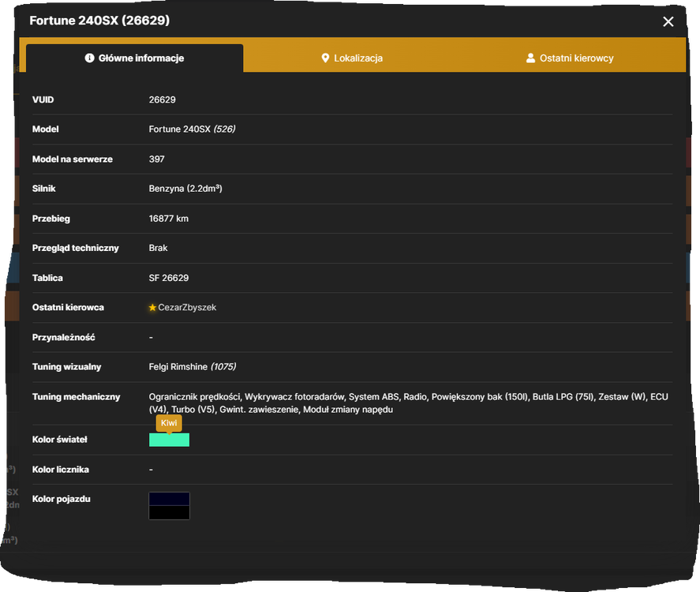Click the Kolor pojazdu label
This screenshot has width=700, height=592.
[x=61, y=499]
